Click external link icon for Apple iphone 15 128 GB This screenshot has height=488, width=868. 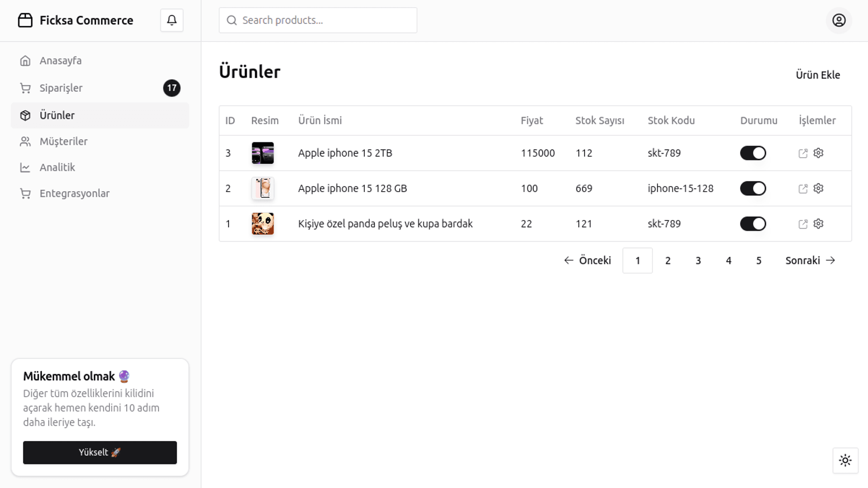[x=803, y=189]
